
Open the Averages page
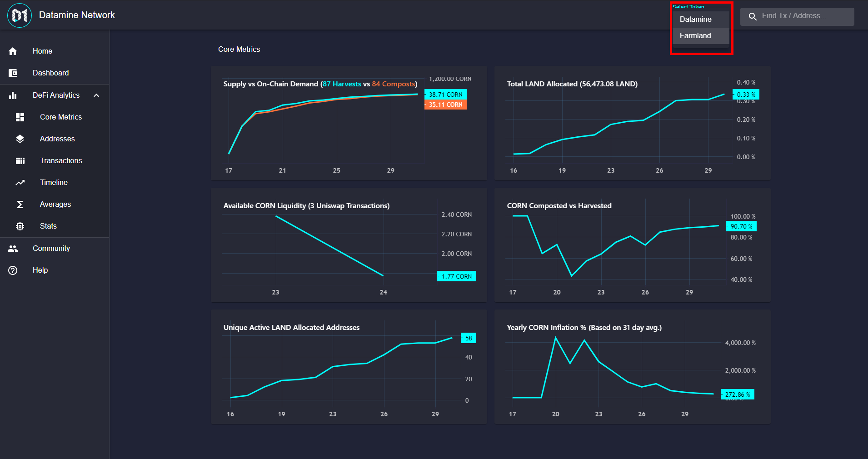click(x=55, y=205)
